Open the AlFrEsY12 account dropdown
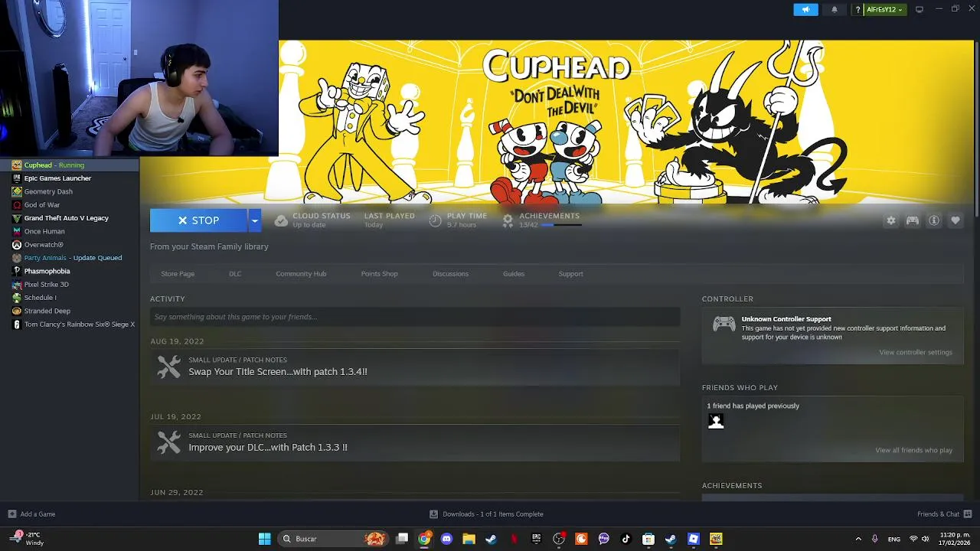This screenshot has height=551, width=980. pos(884,10)
